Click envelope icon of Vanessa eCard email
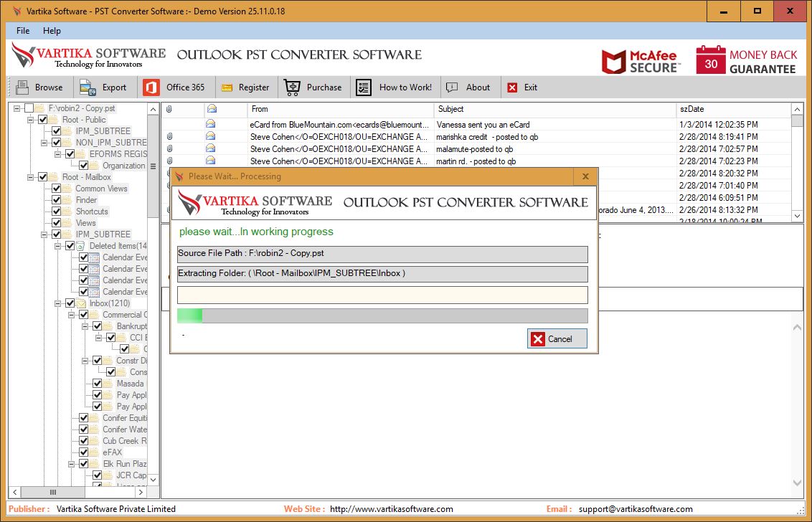 pyautogui.click(x=210, y=124)
